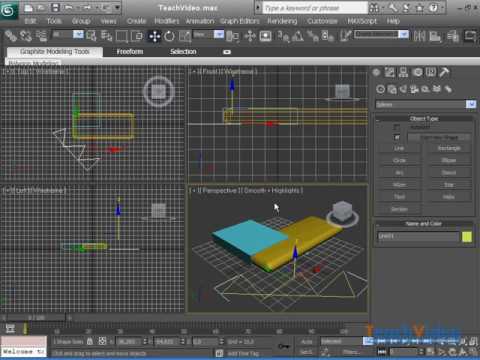Viewport: 480px width, 360px height.
Task: Switch to Systems create category
Action: click(x=448, y=89)
